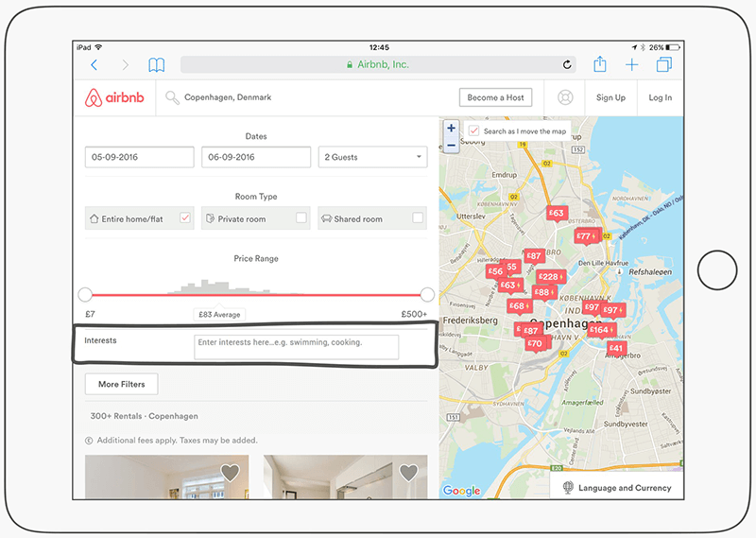Toggle Search as I move the map
756x538 pixels.
click(x=474, y=130)
